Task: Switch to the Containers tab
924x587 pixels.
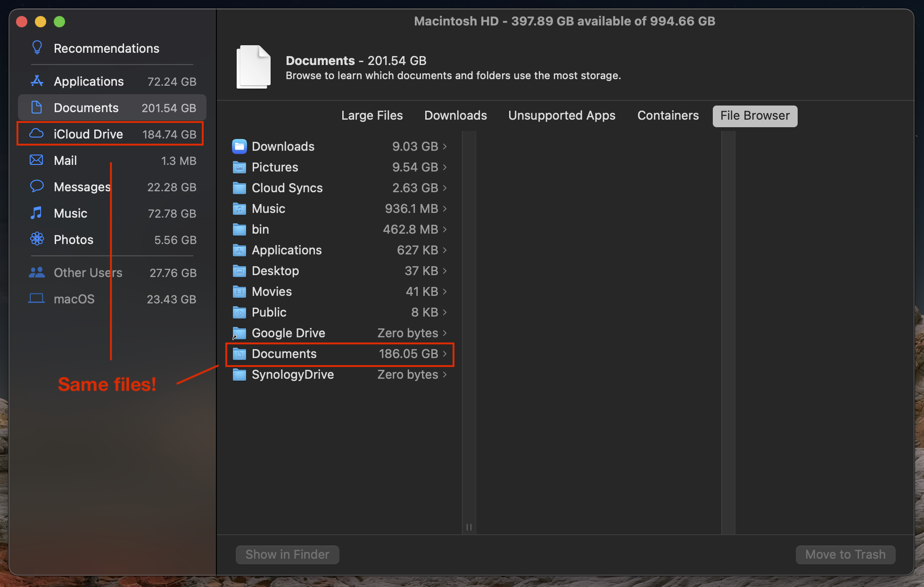Action: click(x=668, y=116)
